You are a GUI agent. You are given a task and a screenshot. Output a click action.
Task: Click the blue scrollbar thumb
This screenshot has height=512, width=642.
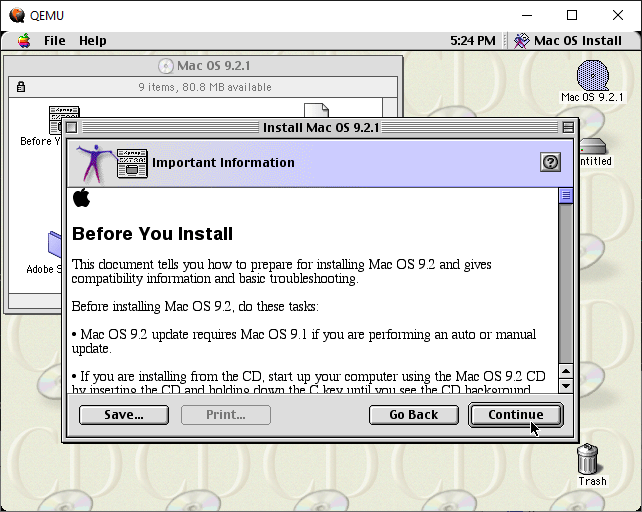pyautogui.click(x=566, y=196)
